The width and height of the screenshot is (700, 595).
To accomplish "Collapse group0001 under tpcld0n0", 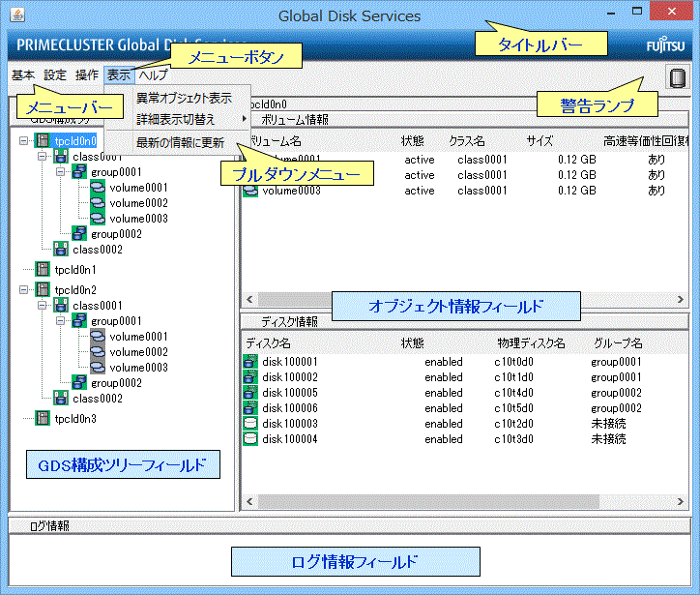I will pos(60,172).
